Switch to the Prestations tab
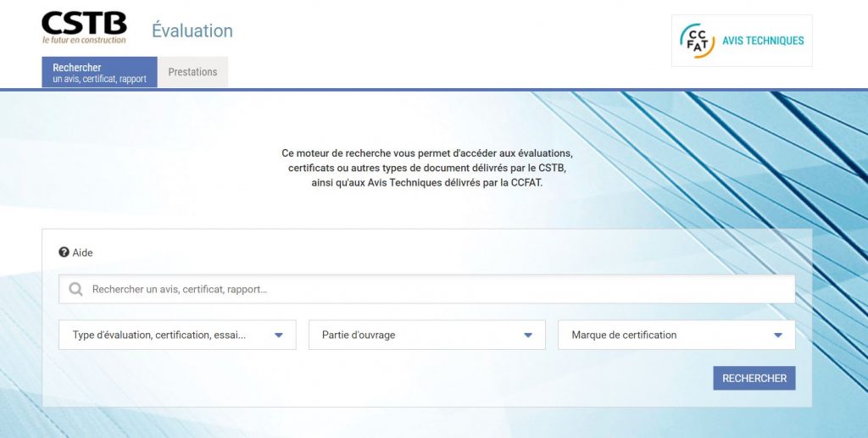Screen dimensions: 868x438 tap(192, 72)
